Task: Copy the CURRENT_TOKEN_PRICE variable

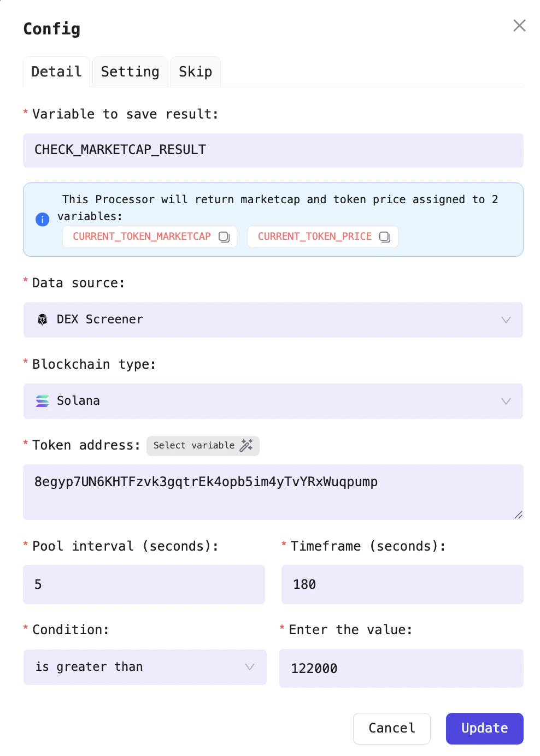Action: [x=385, y=237]
